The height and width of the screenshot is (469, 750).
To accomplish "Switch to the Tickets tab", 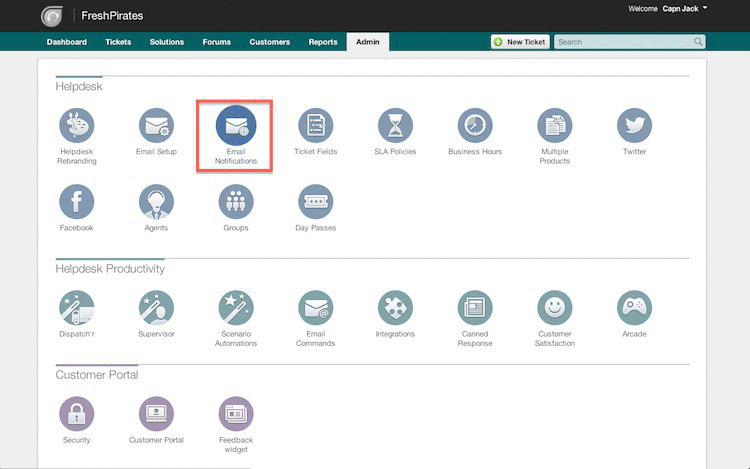I will pyautogui.click(x=118, y=42).
